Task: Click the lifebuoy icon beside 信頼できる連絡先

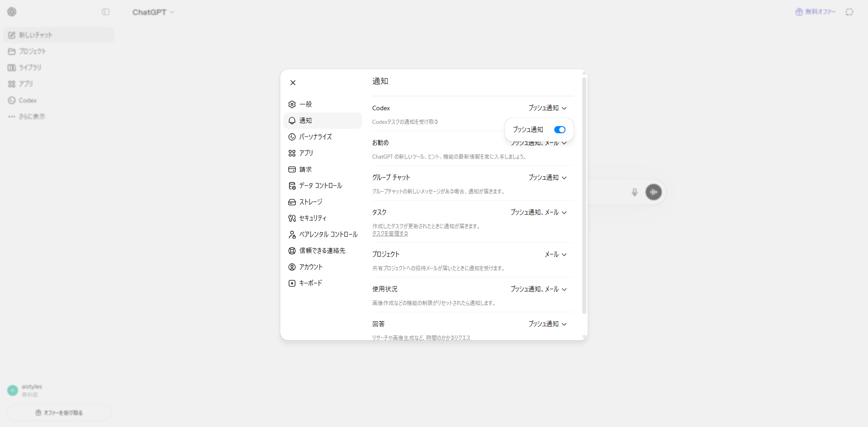Action: [x=292, y=251]
